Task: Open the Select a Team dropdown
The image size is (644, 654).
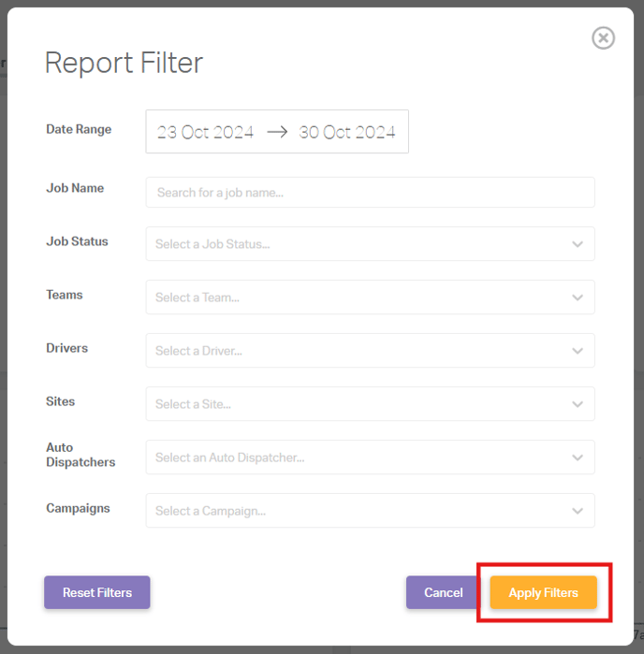Action: tap(370, 298)
